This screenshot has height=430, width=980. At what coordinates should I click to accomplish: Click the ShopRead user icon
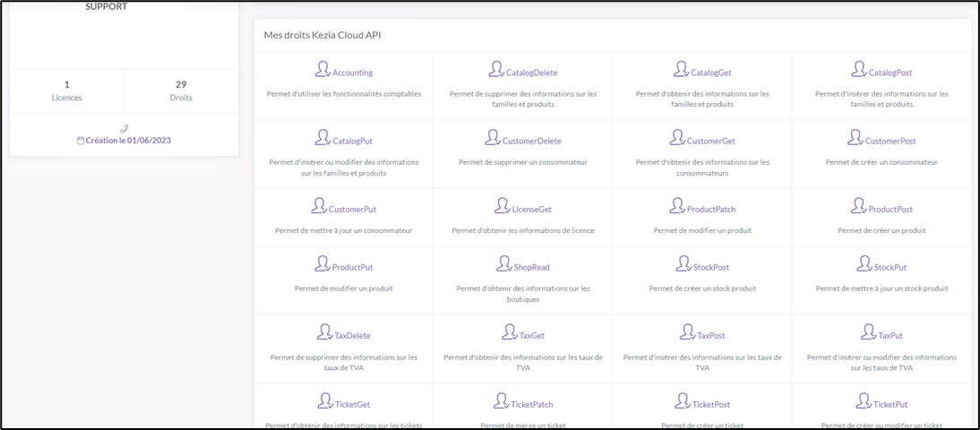pyautogui.click(x=504, y=263)
